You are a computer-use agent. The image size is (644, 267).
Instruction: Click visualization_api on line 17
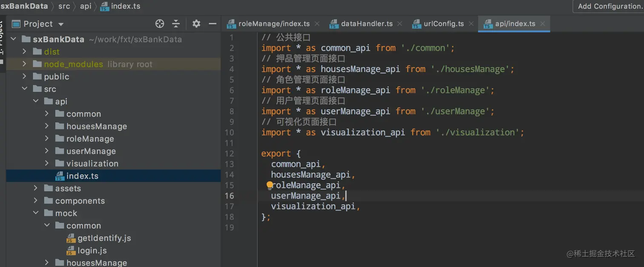[313, 206]
